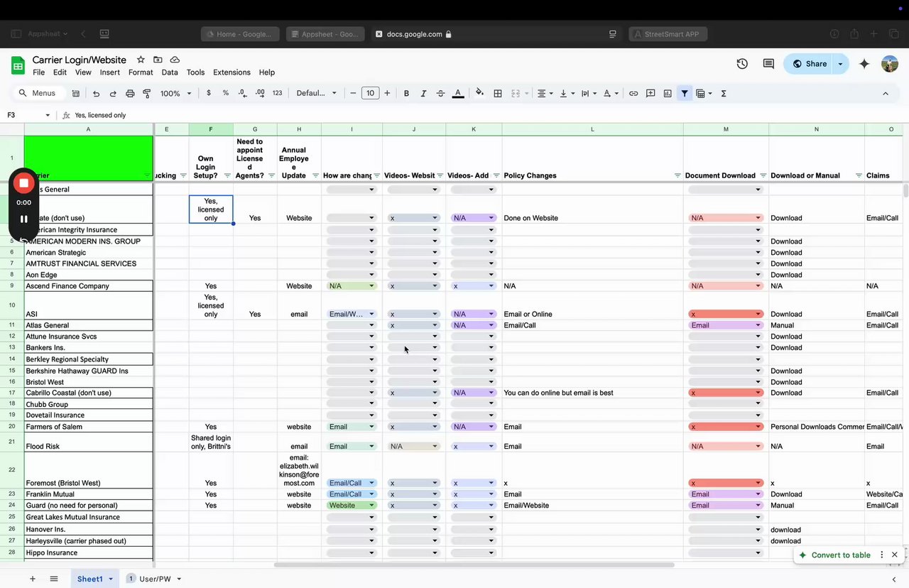Check the cloud save status icon
Image resolution: width=909 pixels, height=588 pixels.
[x=175, y=60]
